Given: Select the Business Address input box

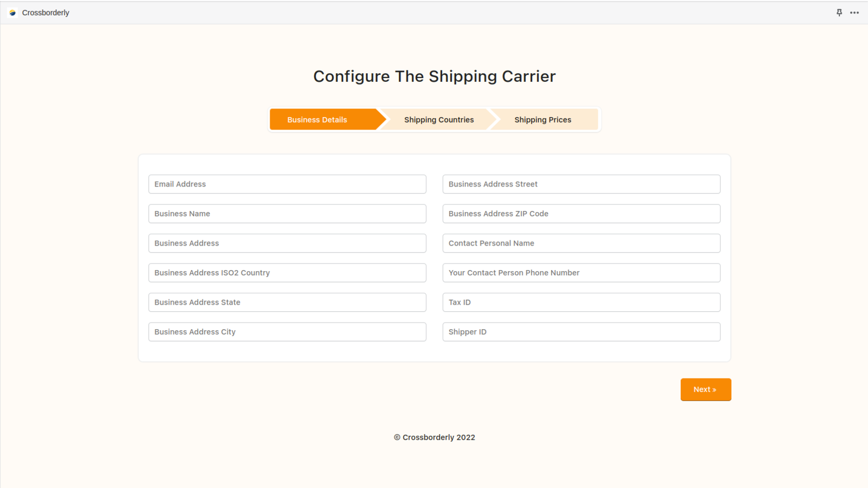Looking at the screenshot, I should 288,243.
